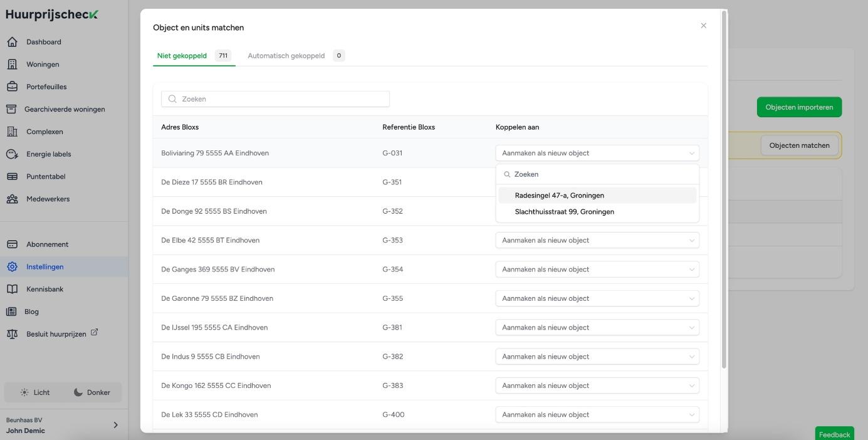This screenshot has height=440, width=868.
Task: Click the green Feedback button
Action: point(834,434)
